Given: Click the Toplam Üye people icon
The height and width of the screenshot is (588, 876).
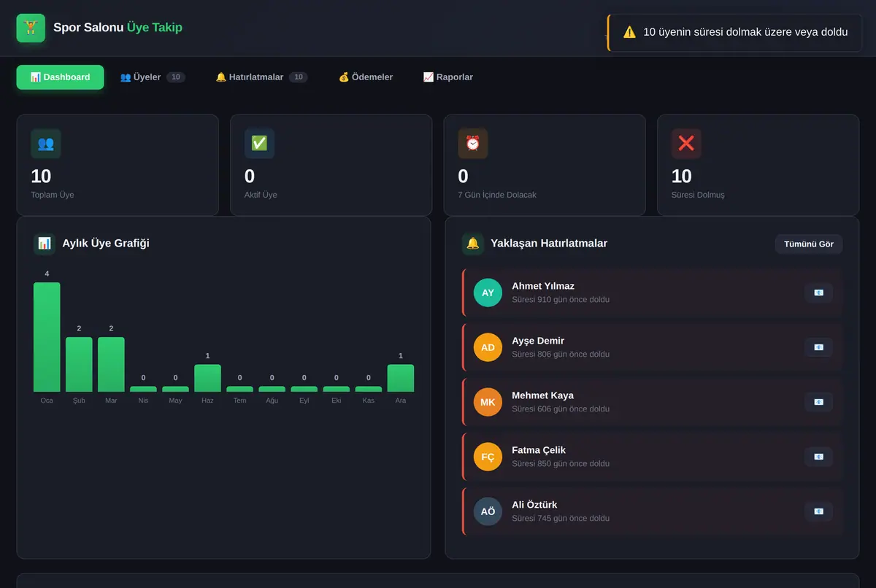Looking at the screenshot, I should tap(45, 144).
